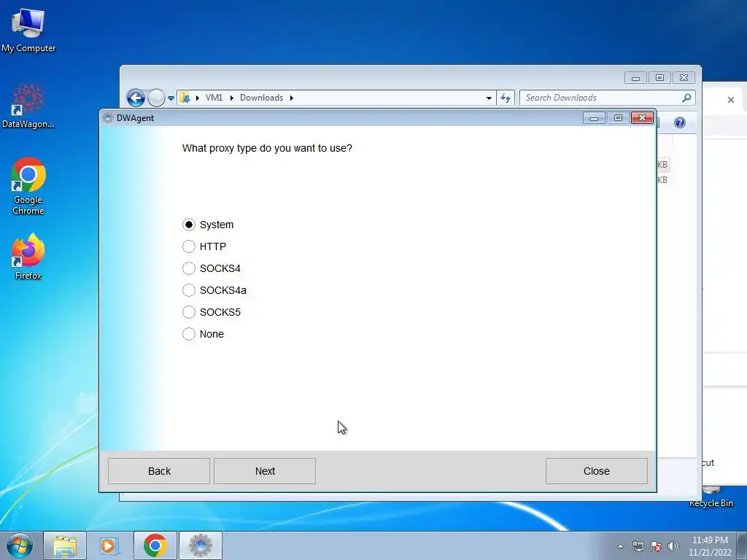
Task: Click the DWAgent title bar icon
Action: click(x=108, y=118)
